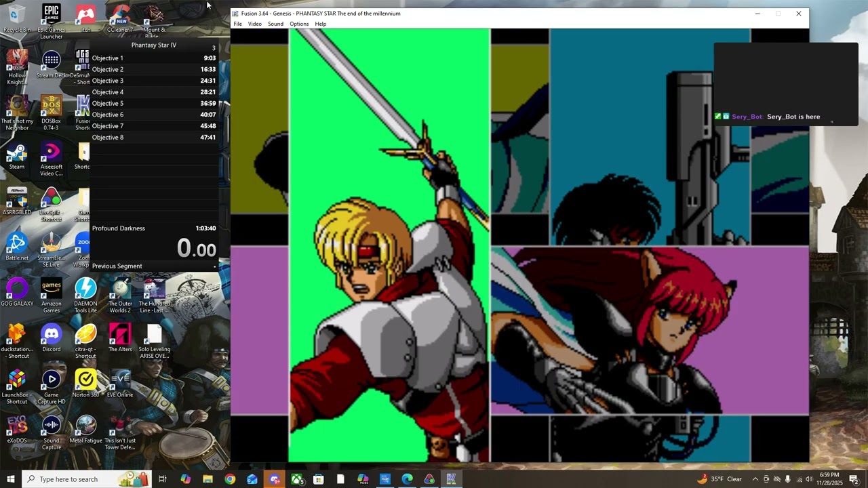Viewport: 868px width, 488px height.
Task: Click the Previous Segment row in LiveSplit
Action: tap(154, 266)
